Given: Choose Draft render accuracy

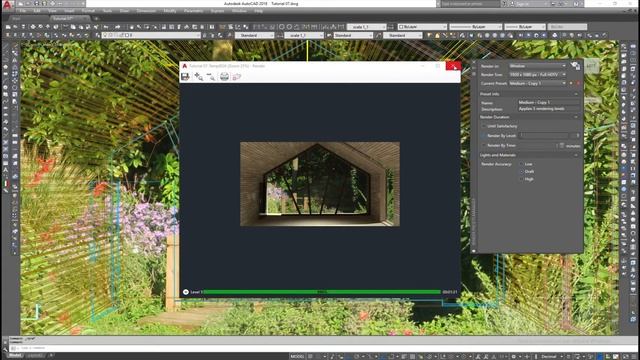Looking at the screenshot, I should (521, 171).
